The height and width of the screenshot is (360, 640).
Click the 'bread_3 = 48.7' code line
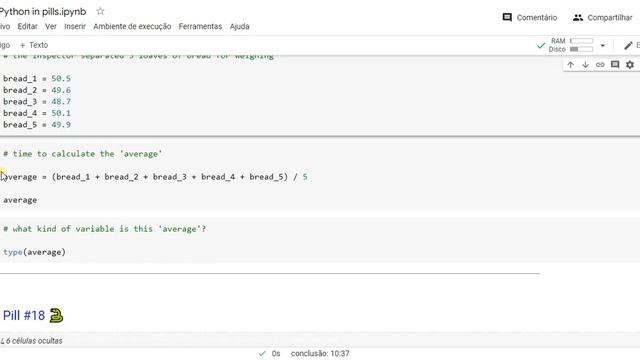(x=37, y=102)
